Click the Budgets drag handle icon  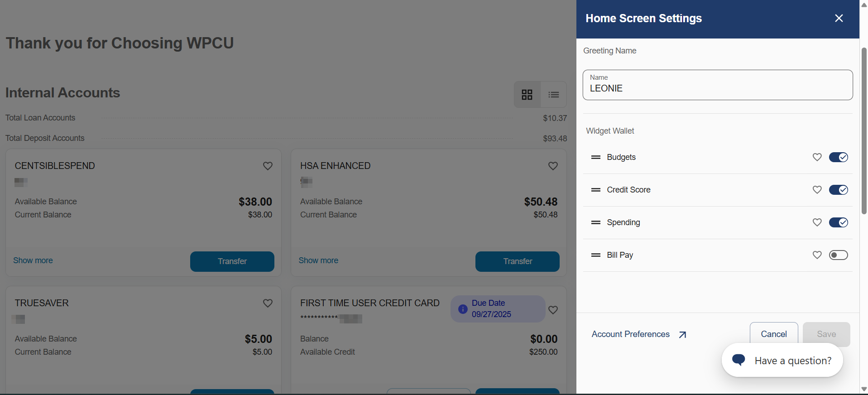(596, 157)
